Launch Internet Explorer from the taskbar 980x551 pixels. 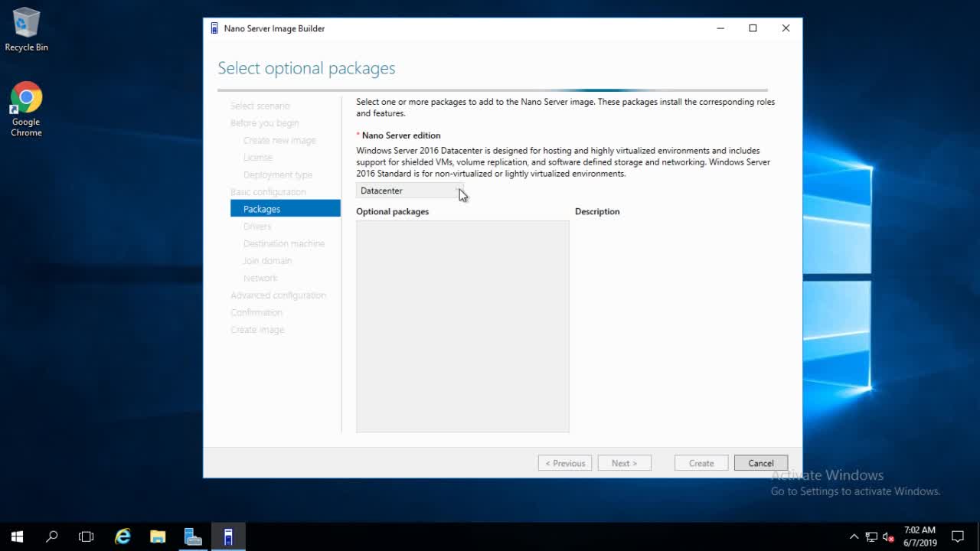coord(122,536)
